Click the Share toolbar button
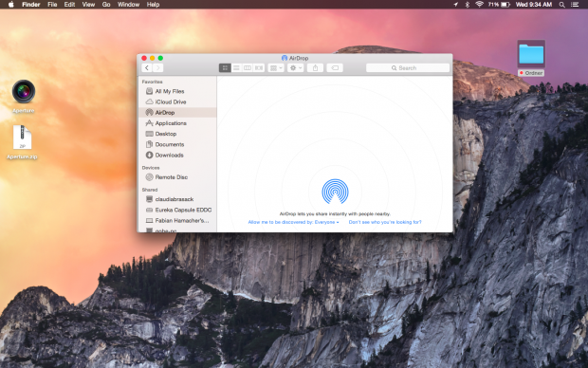The height and width of the screenshot is (368, 588). tap(316, 68)
